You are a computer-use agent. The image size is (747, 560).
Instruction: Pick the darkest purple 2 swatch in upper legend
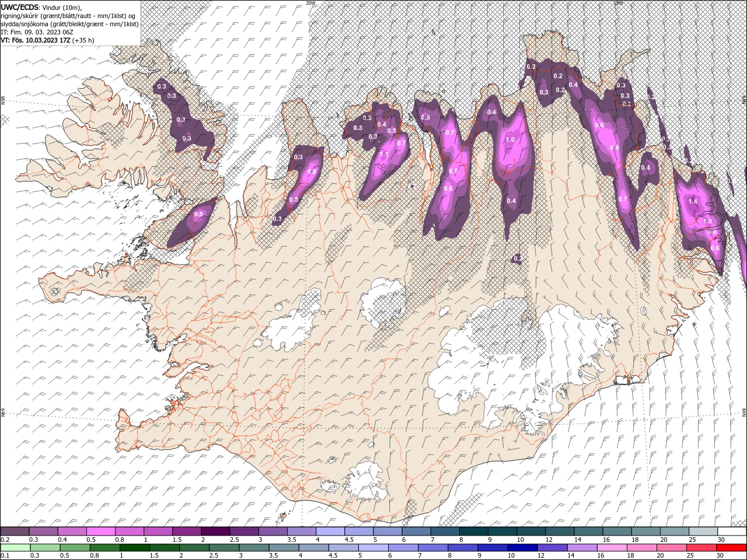tap(215, 531)
